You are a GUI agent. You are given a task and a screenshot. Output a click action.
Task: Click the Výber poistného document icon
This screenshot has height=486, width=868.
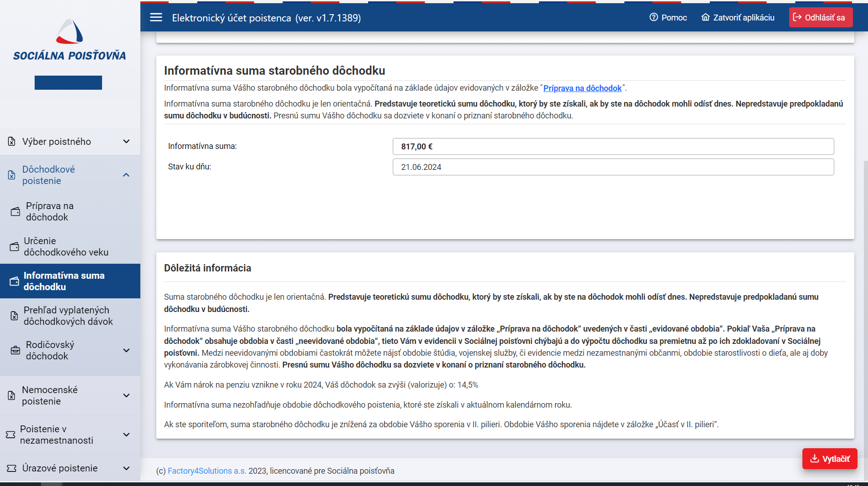click(12, 142)
